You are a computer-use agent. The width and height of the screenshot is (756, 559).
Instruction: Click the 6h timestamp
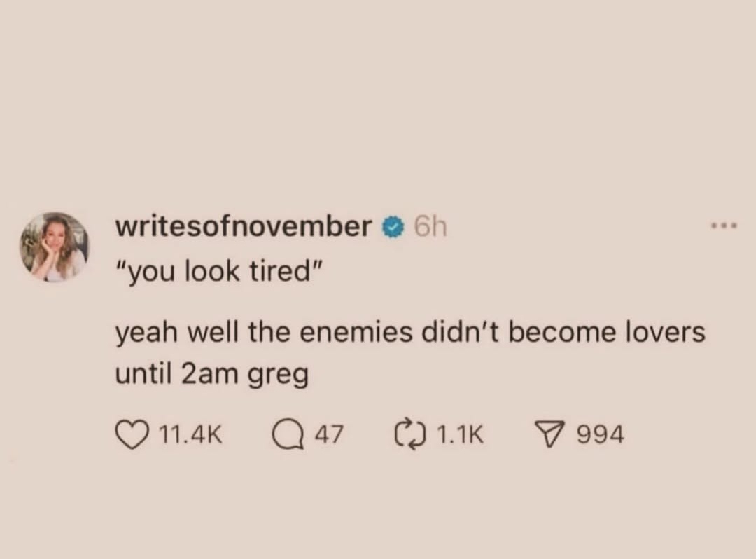tap(430, 226)
